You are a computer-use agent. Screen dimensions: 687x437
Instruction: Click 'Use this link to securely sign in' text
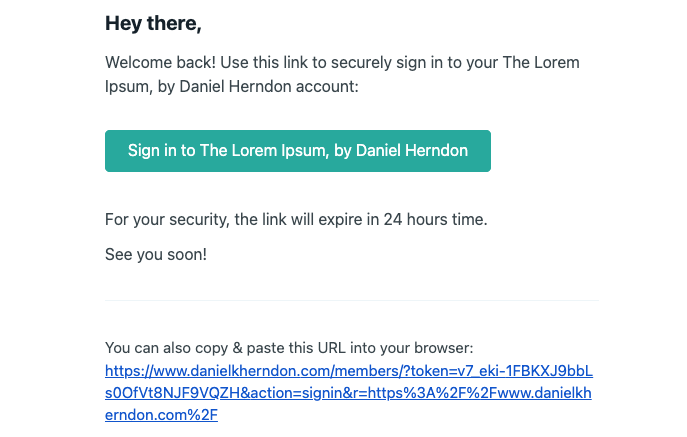tap(325, 63)
